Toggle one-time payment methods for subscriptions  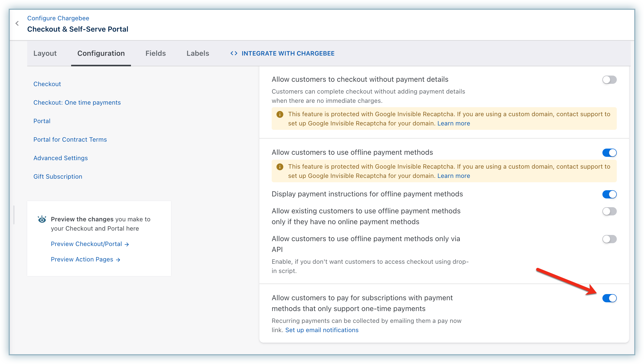(x=609, y=298)
